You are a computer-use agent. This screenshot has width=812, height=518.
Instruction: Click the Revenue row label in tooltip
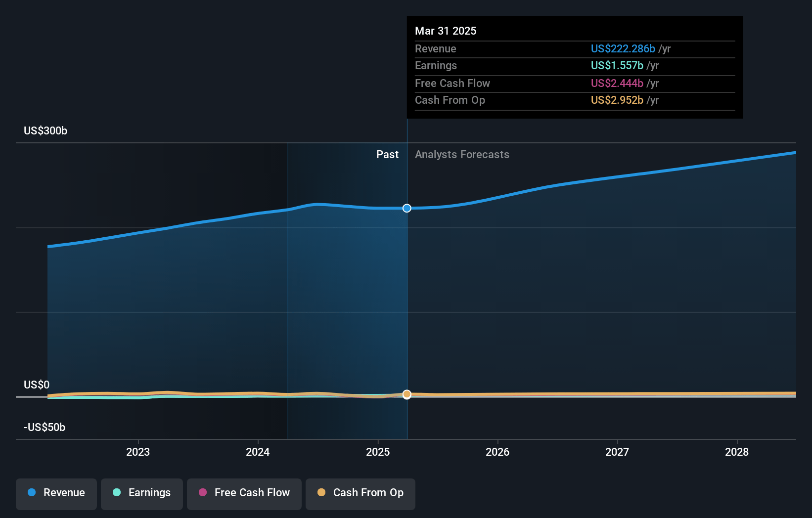[x=436, y=48]
